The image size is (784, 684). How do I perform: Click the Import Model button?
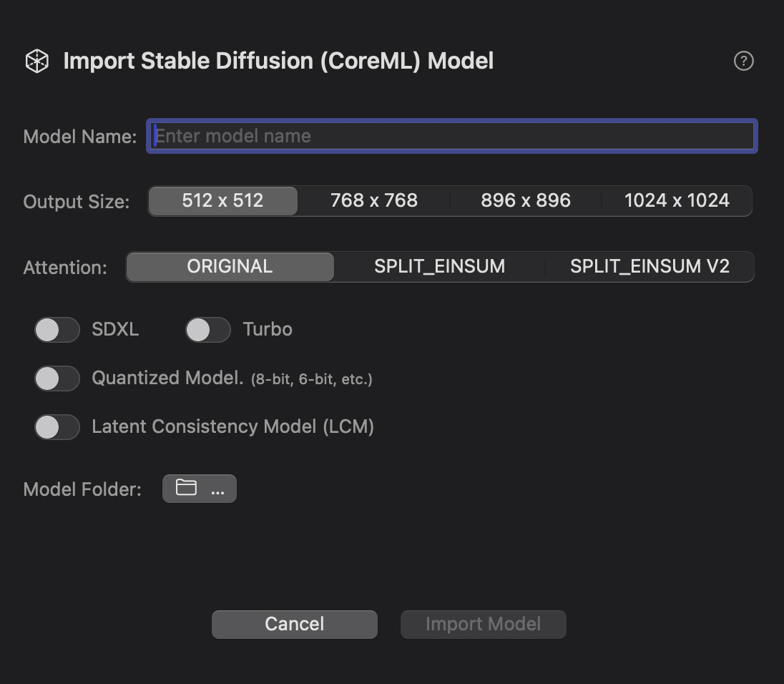(483, 624)
